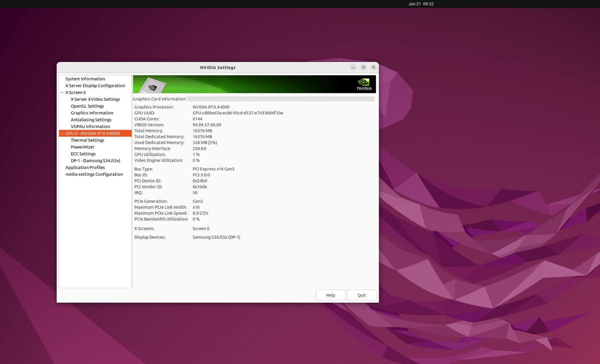
Task: Click the Quit button
Action: pos(362,295)
